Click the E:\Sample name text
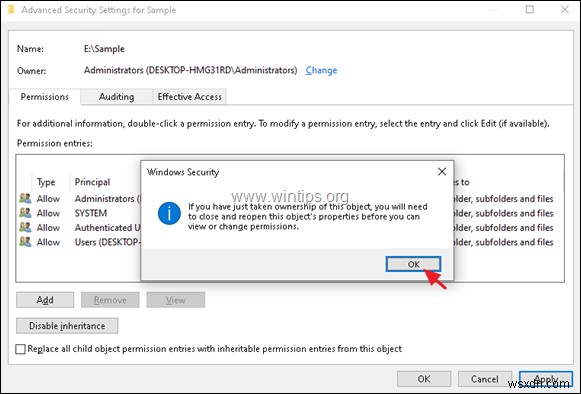Screen dimensions: 581x394 [104, 49]
